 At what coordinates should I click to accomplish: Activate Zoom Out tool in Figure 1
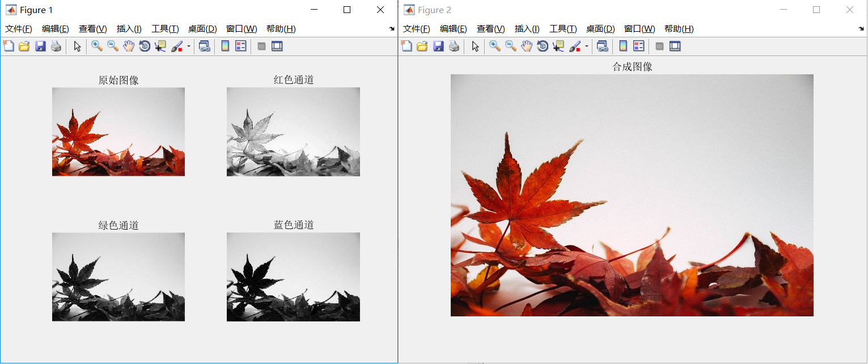(113, 46)
